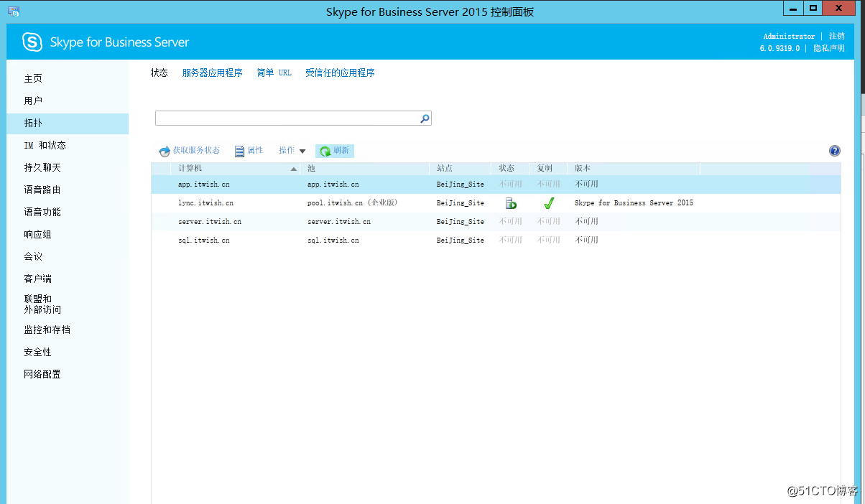Open 语音路由 navigation item

coord(68,190)
